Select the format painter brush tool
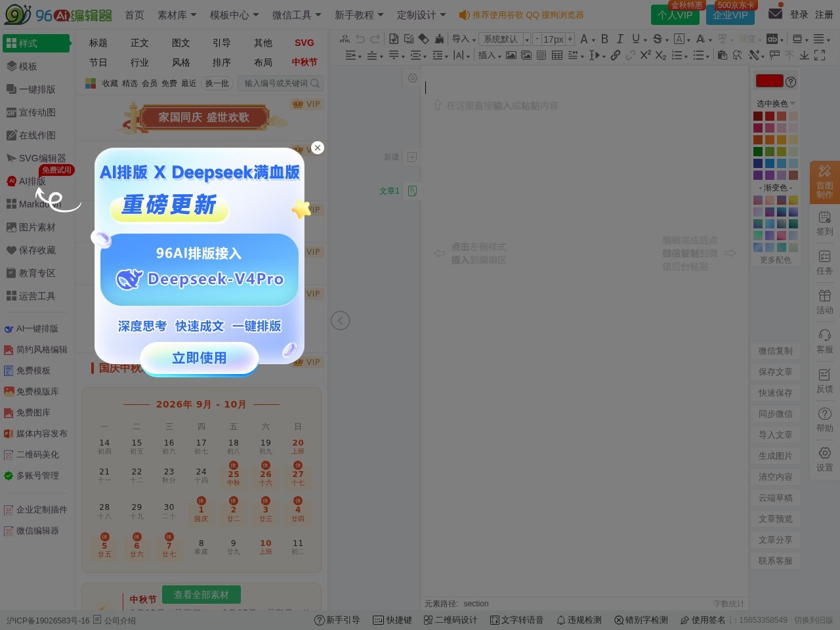Screen dimensions: 840x630 (440, 39)
